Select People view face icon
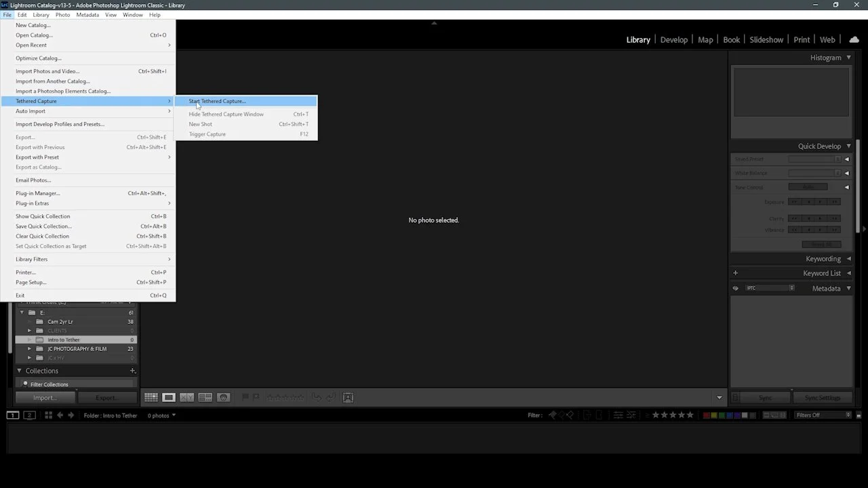 [223, 398]
